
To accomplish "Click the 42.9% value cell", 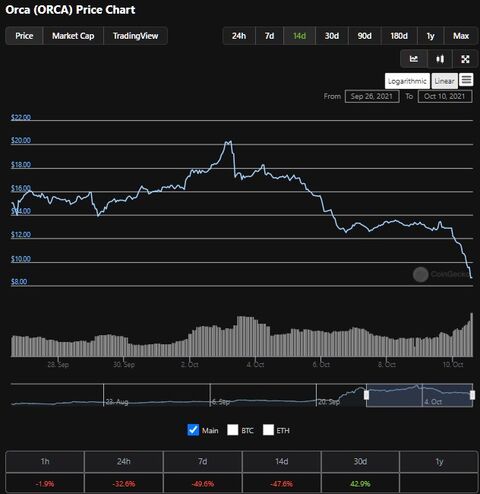I will [x=360, y=483].
